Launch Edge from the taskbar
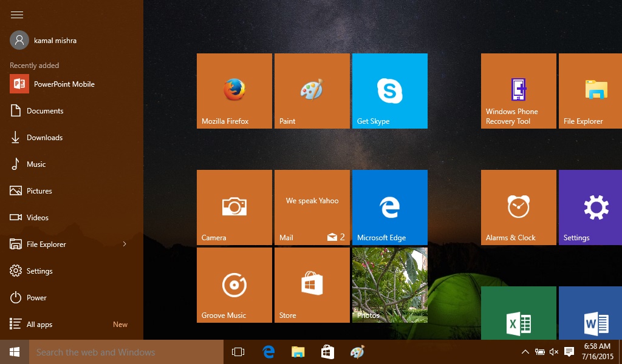 pos(268,352)
